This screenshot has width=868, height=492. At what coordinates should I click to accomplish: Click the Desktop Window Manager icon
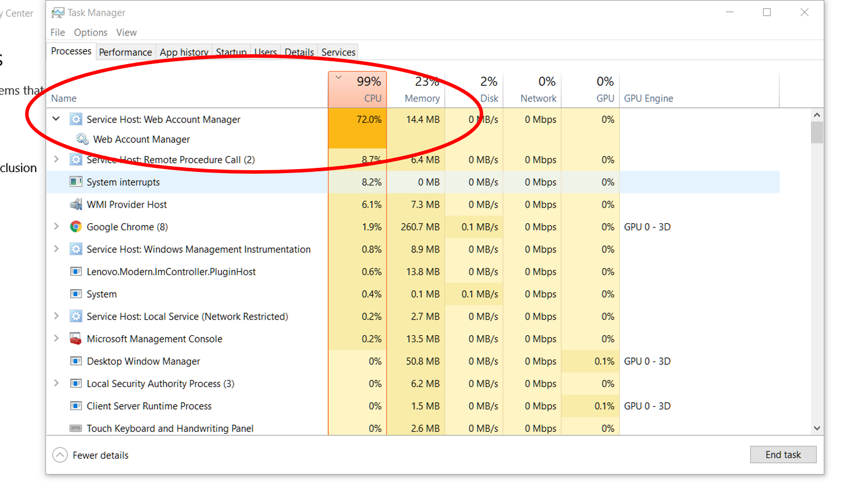coord(76,361)
